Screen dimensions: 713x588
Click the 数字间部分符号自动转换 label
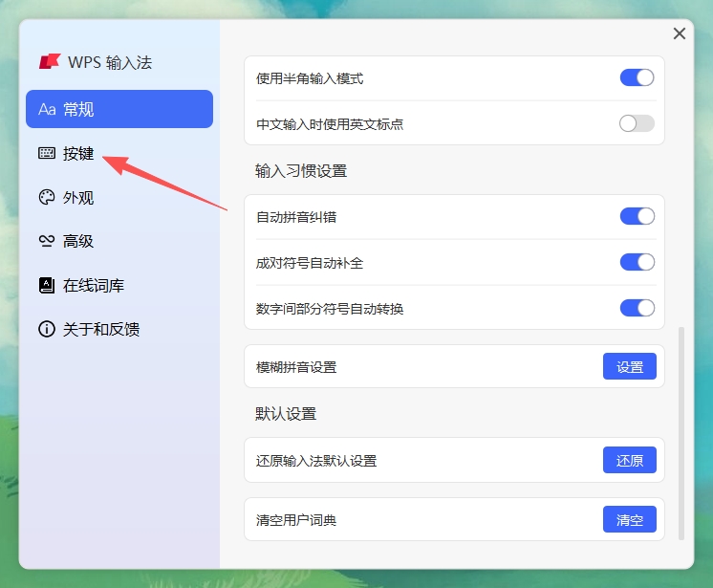click(330, 308)
